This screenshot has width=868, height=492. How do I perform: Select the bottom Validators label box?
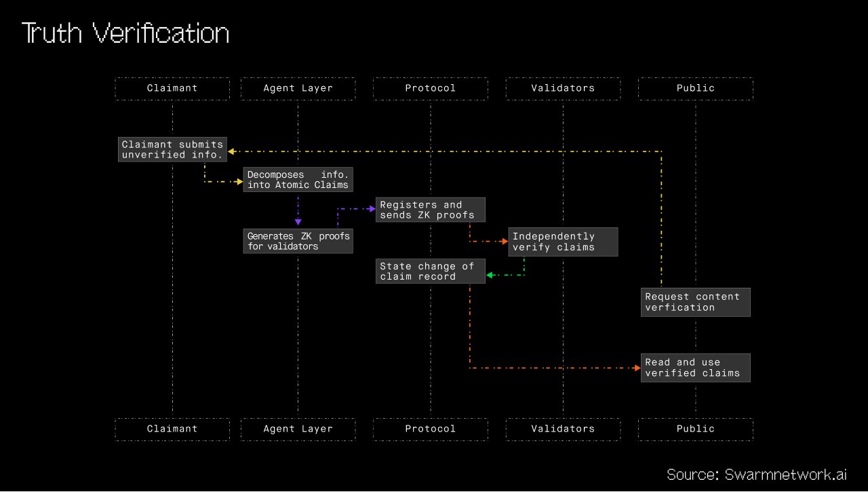click(562, 429)
